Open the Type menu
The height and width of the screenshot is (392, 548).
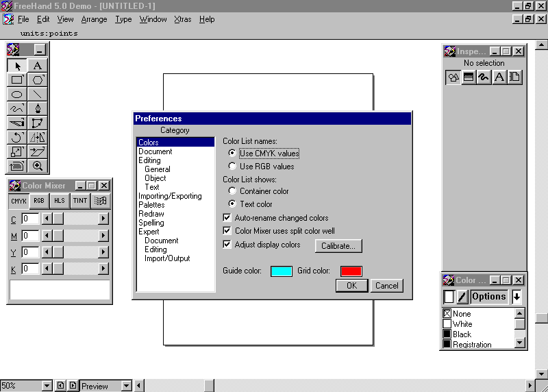point(123,19)
